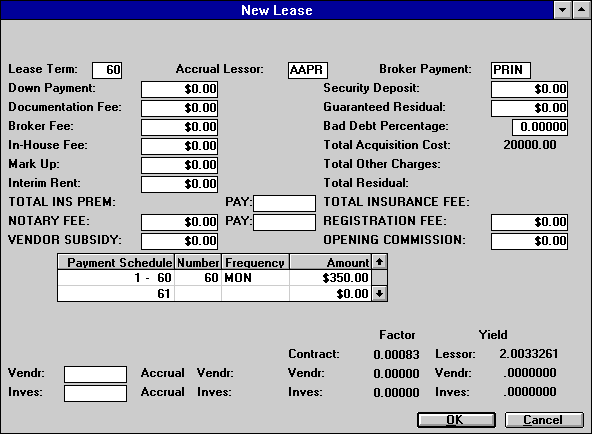Viewport: 592px width, 434px height.
Task: Click the Down Payment amount field
Action: coord(179,89)
